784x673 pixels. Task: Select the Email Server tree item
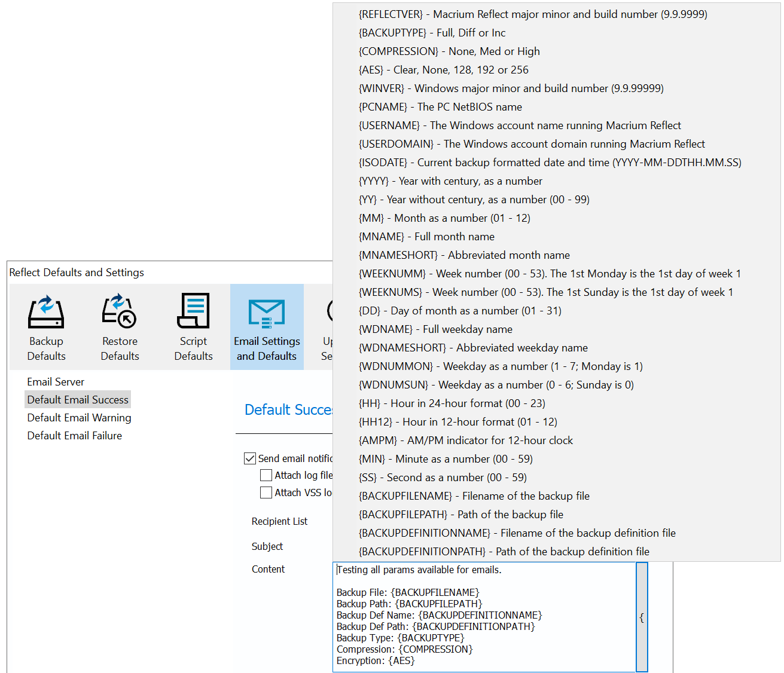pos(56,382)
